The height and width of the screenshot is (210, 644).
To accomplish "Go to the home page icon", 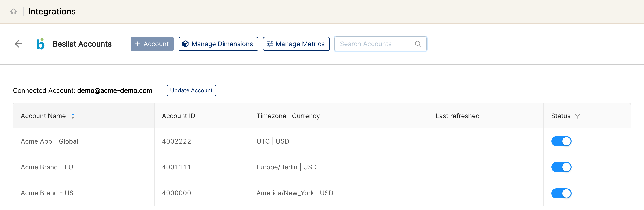I will tap(13, 12).
